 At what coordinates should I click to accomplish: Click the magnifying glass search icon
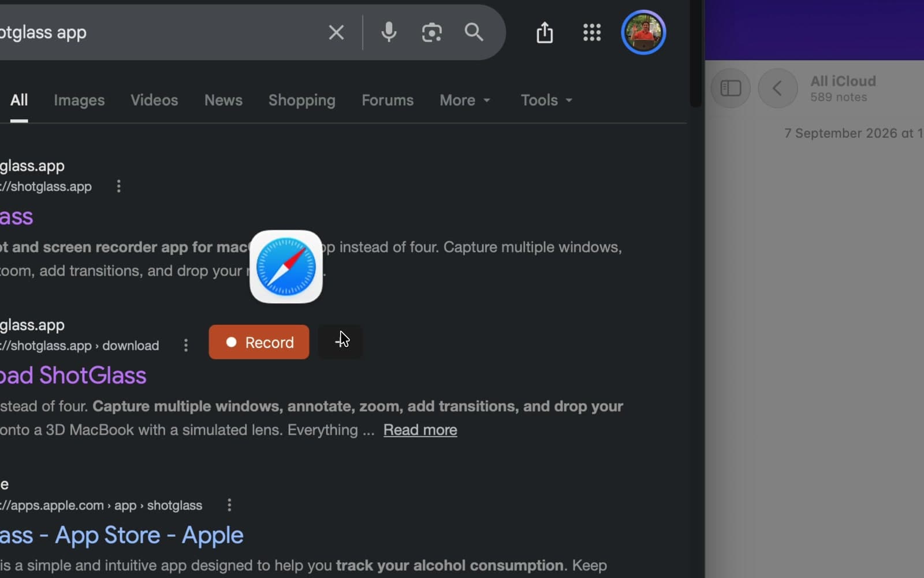474,32
